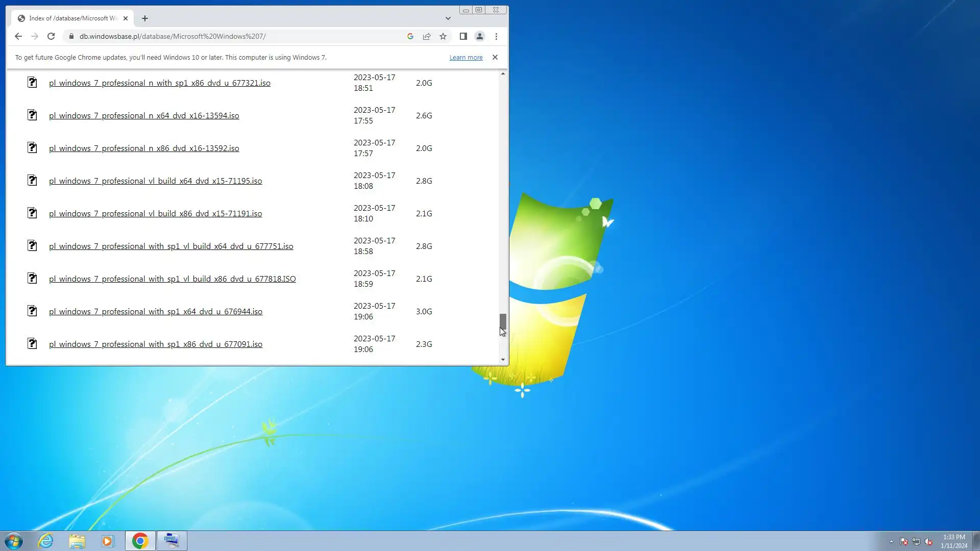Reload the current page
The image size is (980, 551).
pos(51,36)
